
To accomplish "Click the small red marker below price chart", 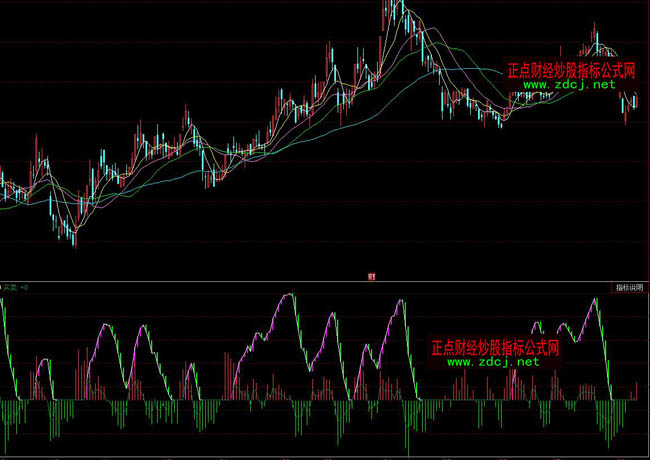I will (x=371, y=275).
